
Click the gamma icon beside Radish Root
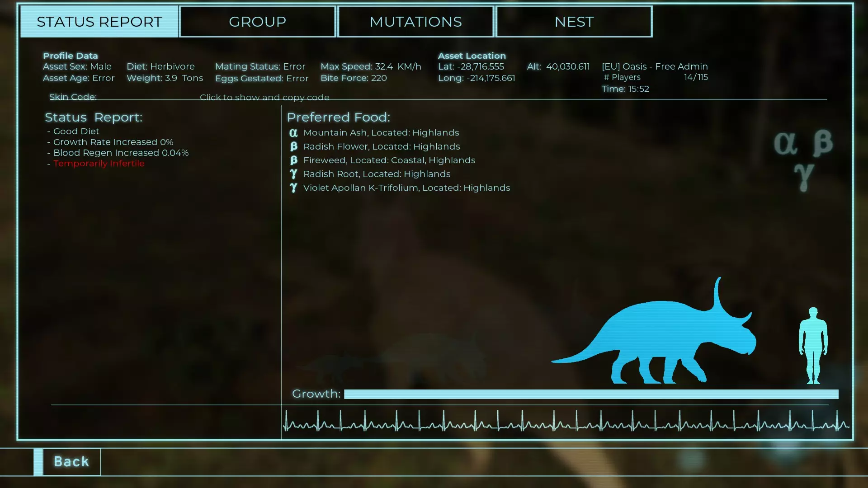click(x=293, y=174)
